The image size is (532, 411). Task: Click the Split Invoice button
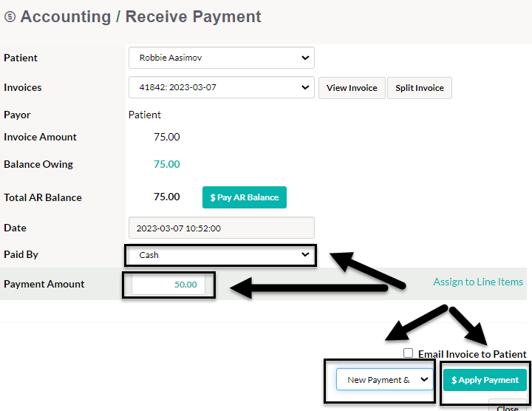tap(420, 88)
